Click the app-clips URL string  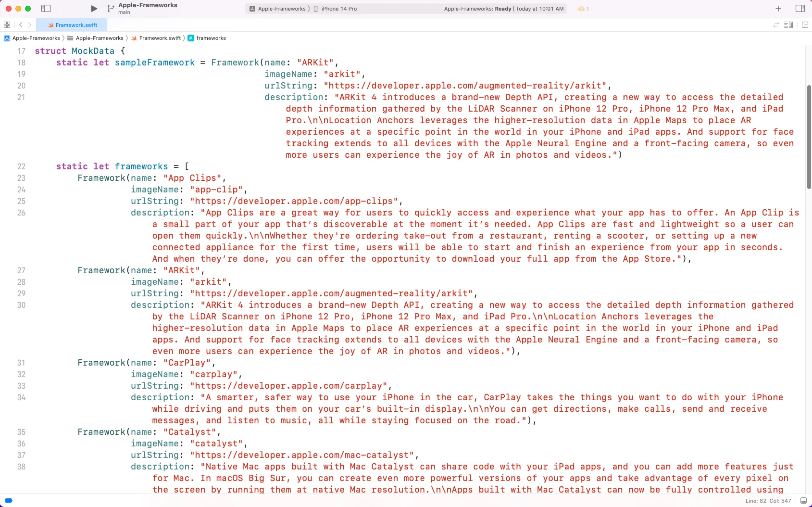tap(294, 201)
